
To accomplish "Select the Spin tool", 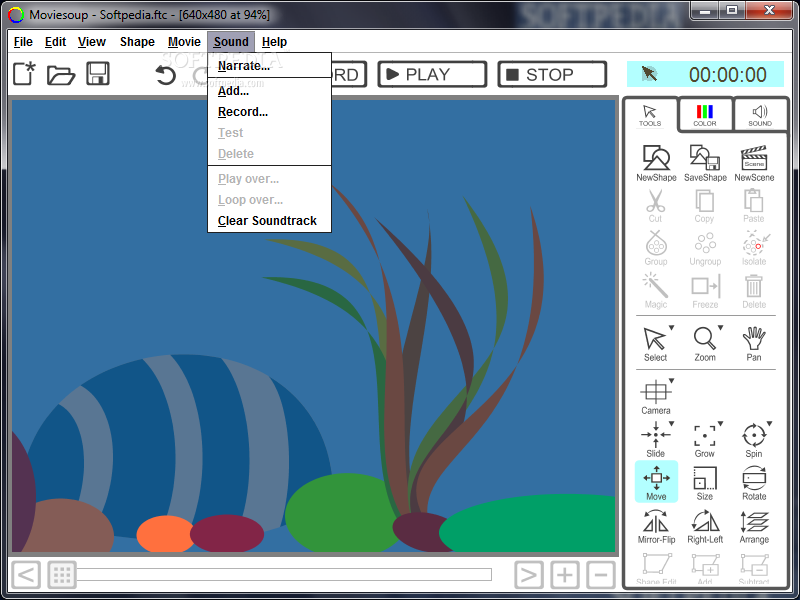I will coord(754,439).
